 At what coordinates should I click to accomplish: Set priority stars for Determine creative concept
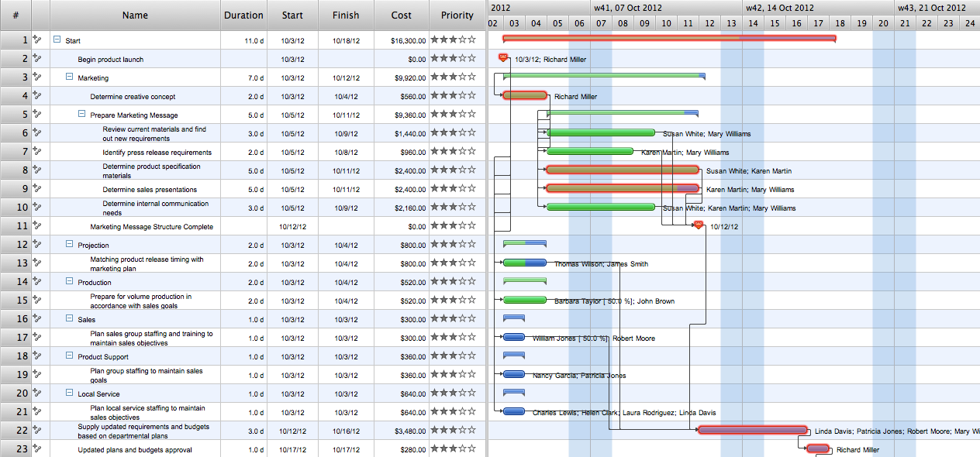453,96
